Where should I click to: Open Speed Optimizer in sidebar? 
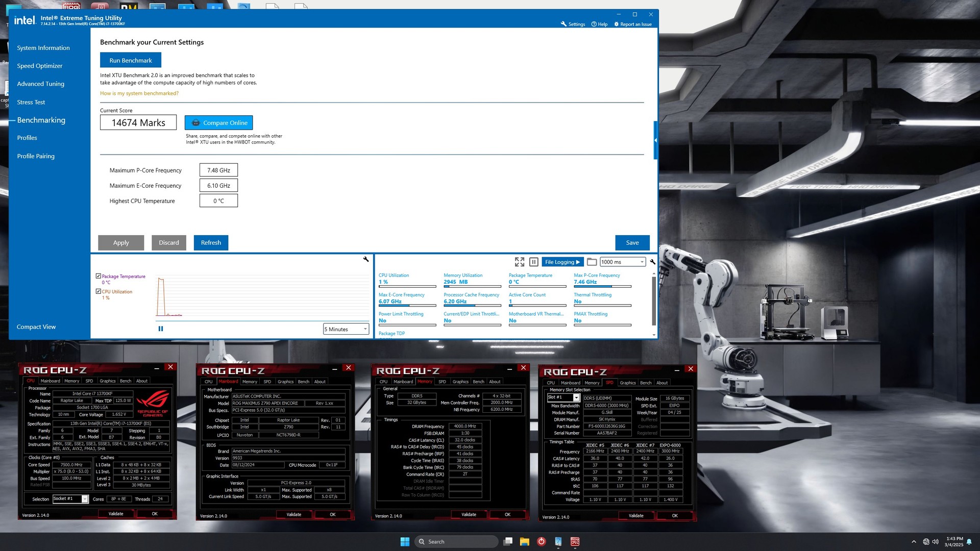pos(40,66)
